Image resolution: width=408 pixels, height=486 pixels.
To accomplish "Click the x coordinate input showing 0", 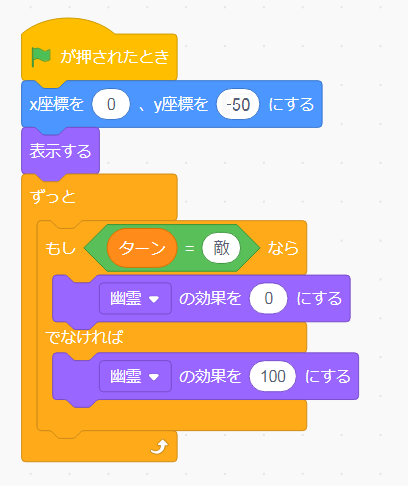I will point(111,104).
